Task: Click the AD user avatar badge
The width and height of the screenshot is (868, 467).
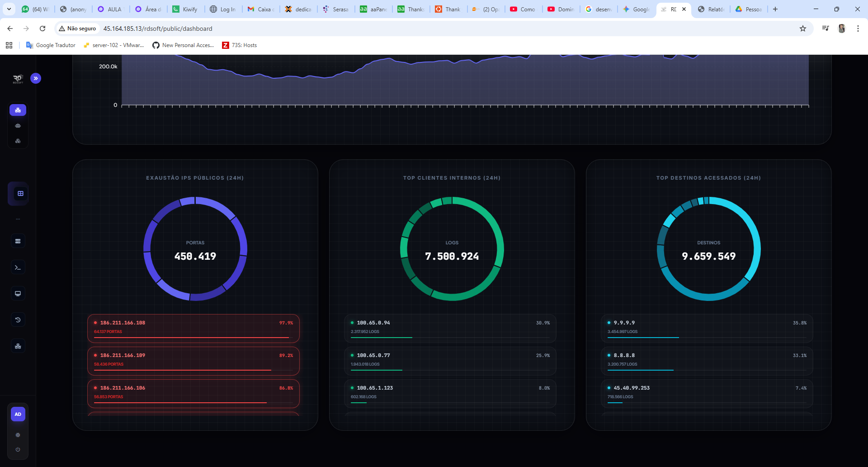Action: point(18,414)
